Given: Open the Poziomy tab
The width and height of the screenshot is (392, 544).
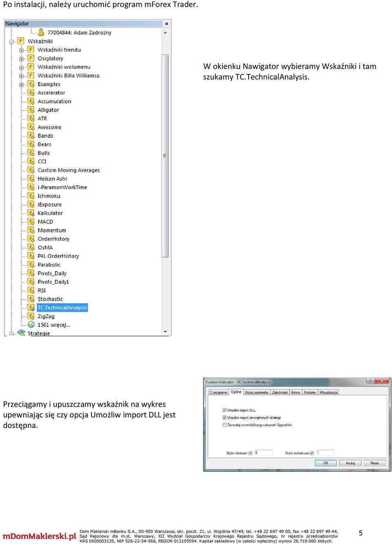Looking at the screenshot, I should [x=310, y=392].
